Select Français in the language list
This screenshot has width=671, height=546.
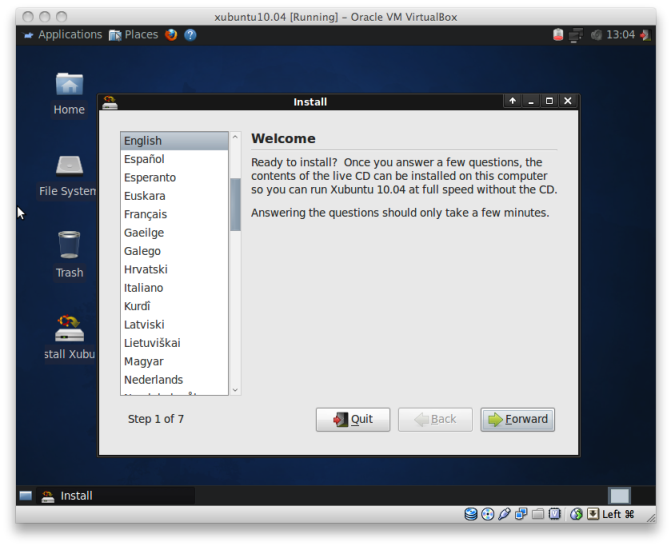[x=174, y=214]
